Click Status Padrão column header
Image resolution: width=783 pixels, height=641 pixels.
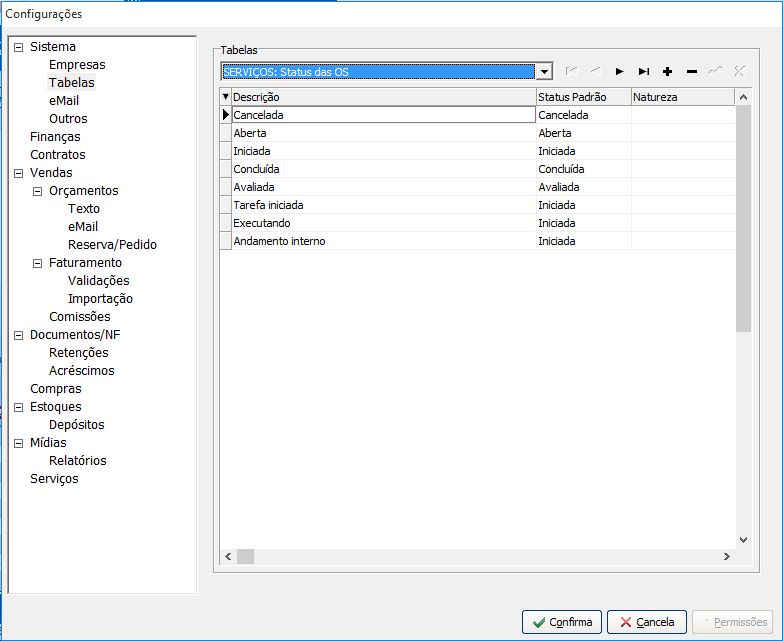(x=584, y=97)
